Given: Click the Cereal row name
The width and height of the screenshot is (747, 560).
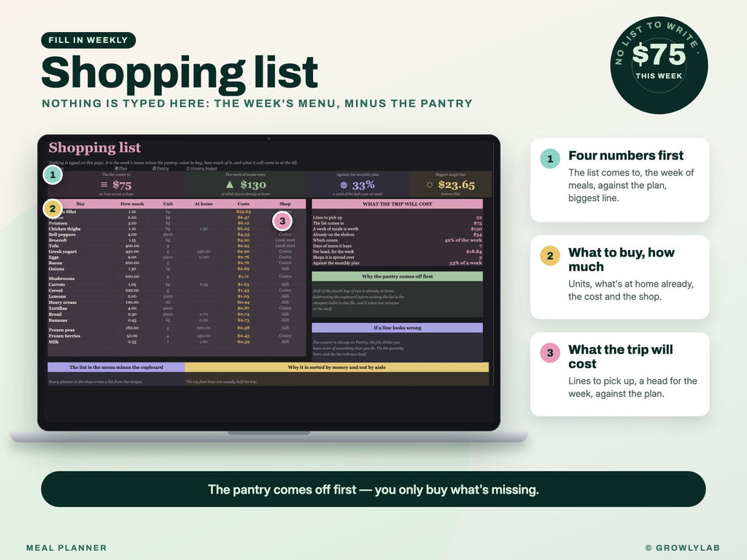Looking at the screenshot, I should tap(55, 290).
